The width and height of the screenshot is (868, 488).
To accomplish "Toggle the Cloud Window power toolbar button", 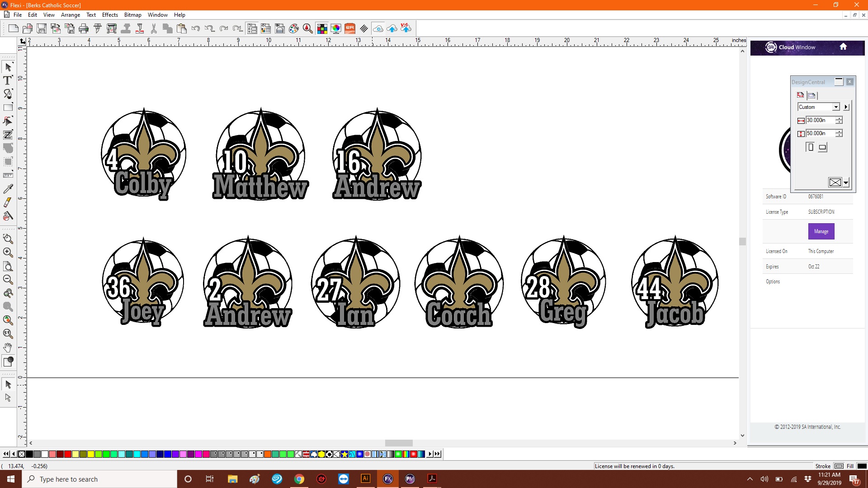I will pyautogui.click(x=378, y=29).
